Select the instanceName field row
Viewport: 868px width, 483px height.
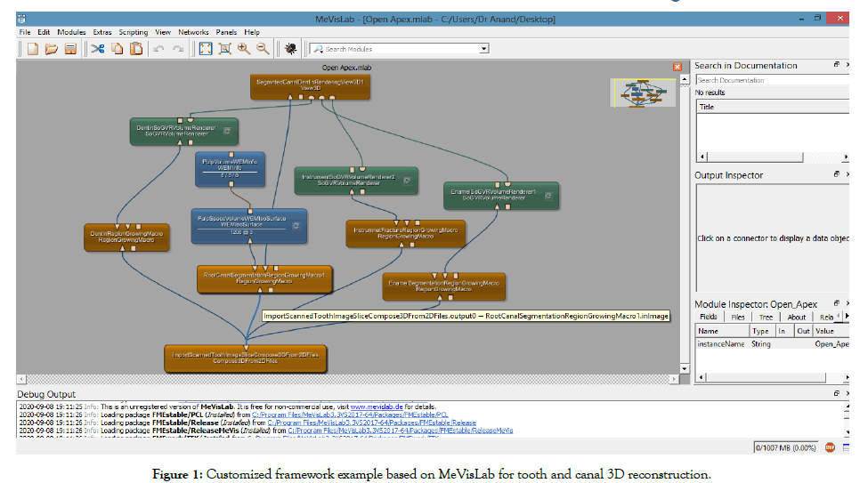pyautogui.click(x=772, y=344)
